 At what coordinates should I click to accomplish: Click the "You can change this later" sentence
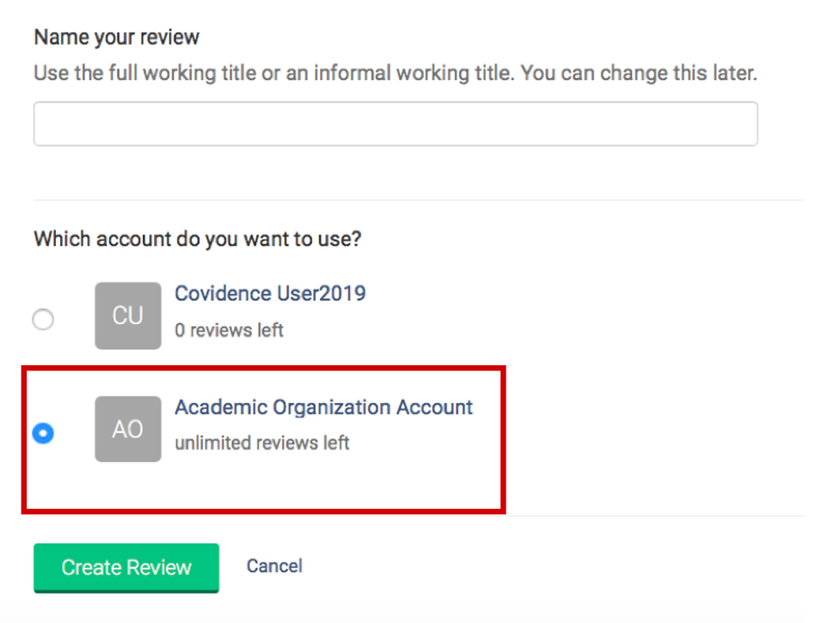(x=639, y=73)
